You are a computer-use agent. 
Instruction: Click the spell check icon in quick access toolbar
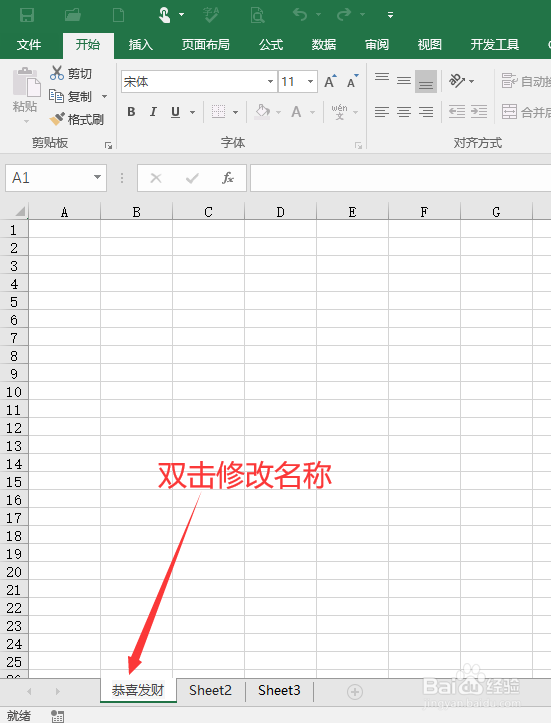coord(211,15)
